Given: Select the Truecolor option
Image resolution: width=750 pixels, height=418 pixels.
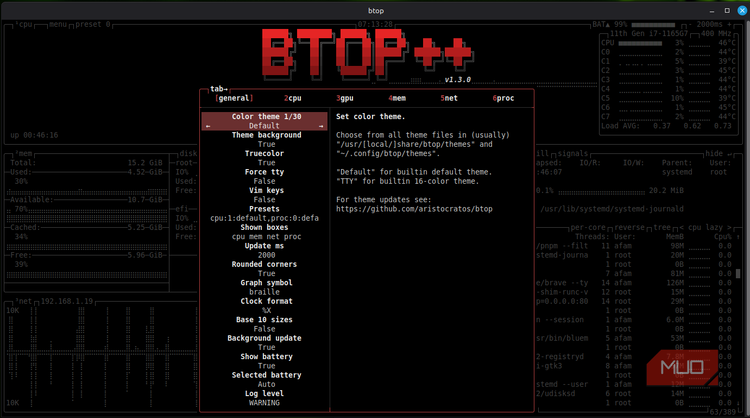Looking at the screenshot, I should coord(264,154).
